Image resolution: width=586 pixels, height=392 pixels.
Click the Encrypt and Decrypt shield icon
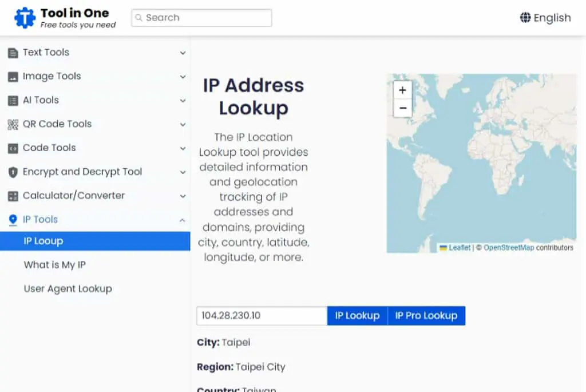(x=13, y=172)
